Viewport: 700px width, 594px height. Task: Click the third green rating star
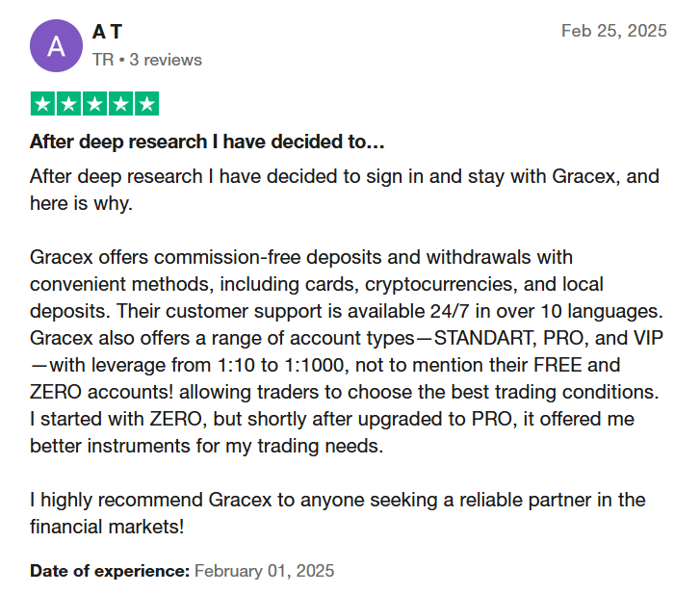(94, 104)
